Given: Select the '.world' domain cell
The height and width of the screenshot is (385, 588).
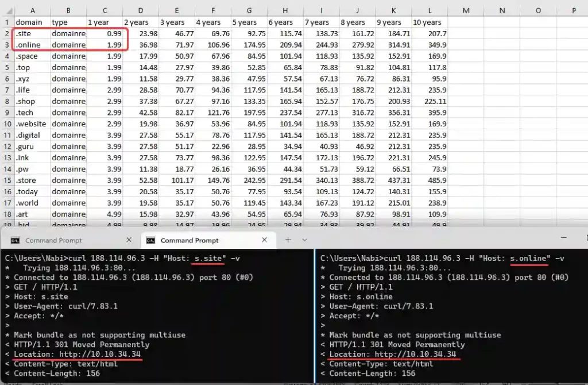Looking at the screenshot, I should (32, 203).
